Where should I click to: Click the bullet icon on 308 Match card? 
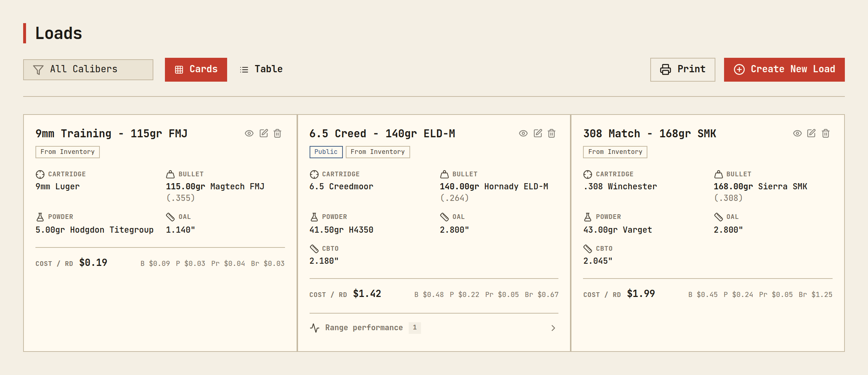click(x=719, y=174)
